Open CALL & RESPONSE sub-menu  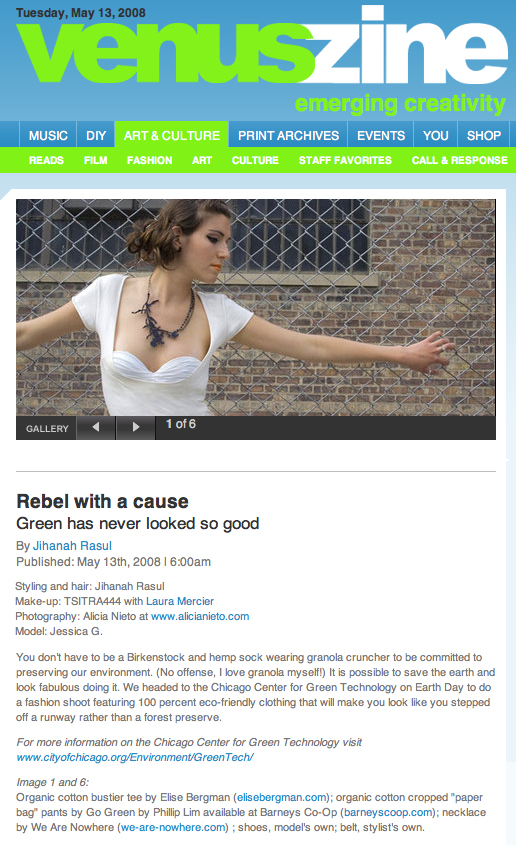(460, 160)
